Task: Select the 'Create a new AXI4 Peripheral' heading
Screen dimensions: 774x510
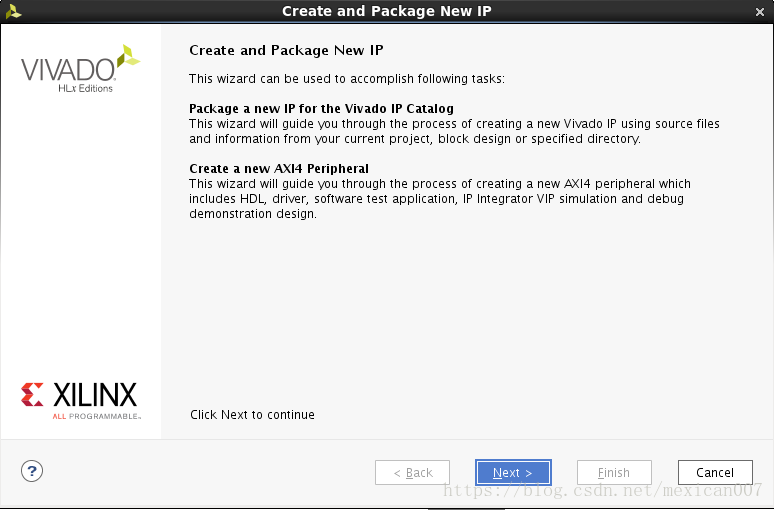Action: click(279, 168)
